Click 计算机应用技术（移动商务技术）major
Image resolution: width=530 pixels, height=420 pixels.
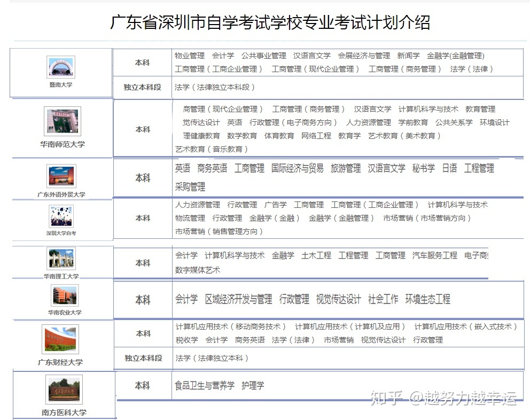231,326
